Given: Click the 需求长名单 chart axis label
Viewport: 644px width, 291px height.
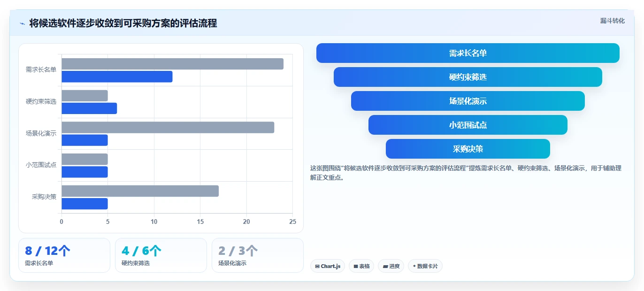Looking at the screenshot, I should click(41, 70).
